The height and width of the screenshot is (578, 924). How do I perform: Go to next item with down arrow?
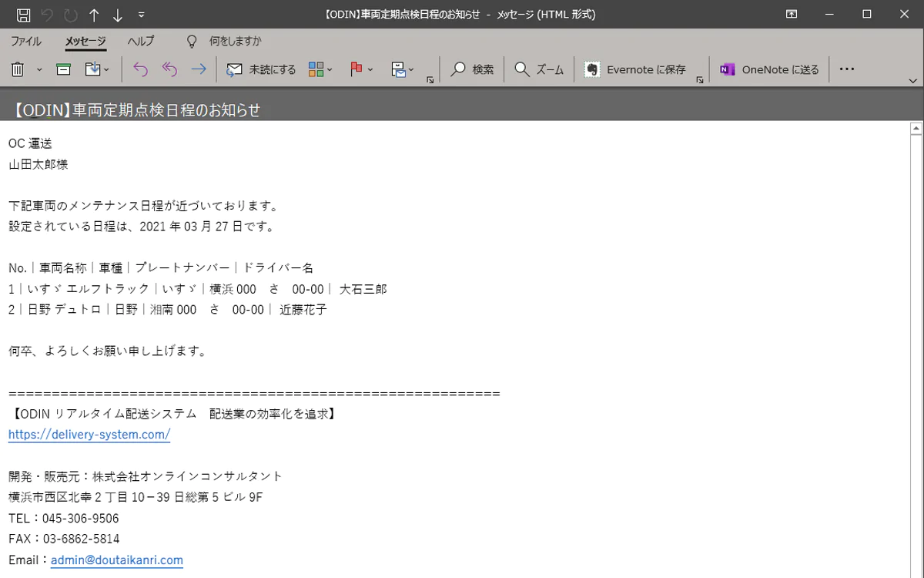[x=118, y=15]
